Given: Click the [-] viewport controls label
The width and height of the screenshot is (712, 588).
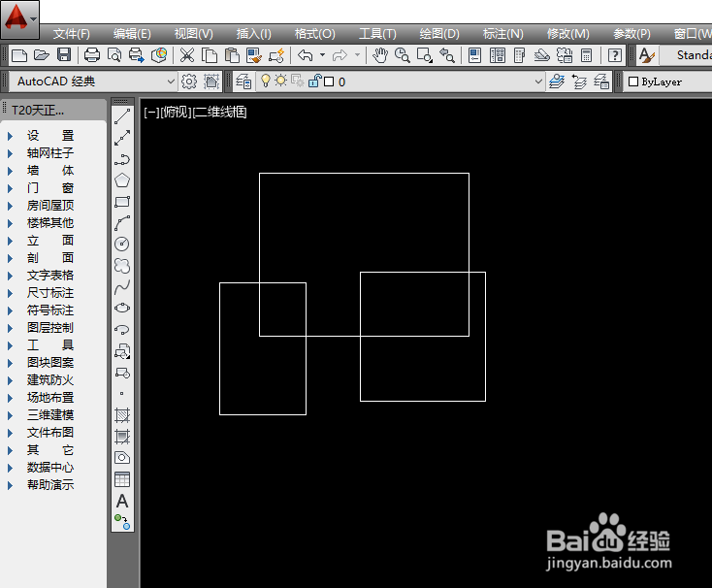Looking at the screenshot, I should 151,112.
